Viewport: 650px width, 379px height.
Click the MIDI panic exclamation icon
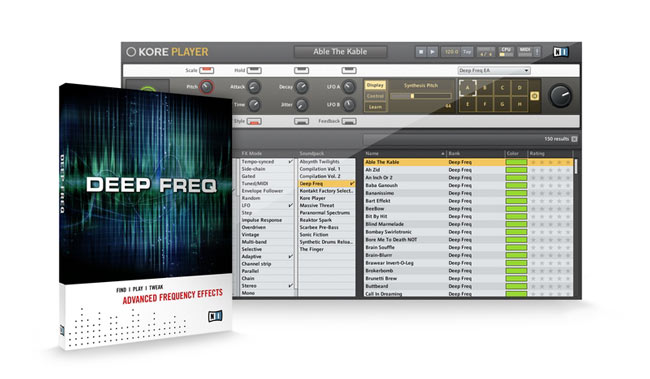(537, 52)
